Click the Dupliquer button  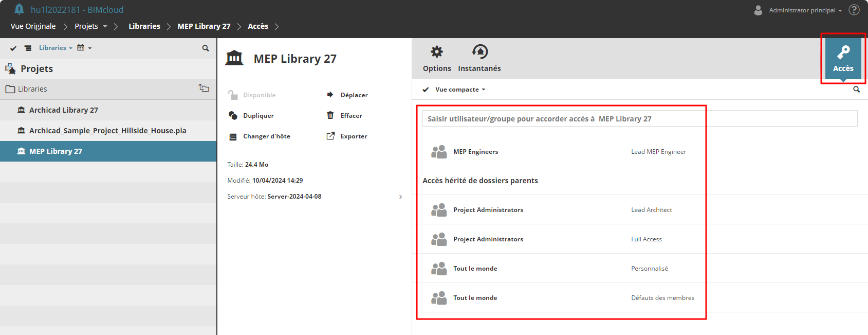[x=258, y=116]
